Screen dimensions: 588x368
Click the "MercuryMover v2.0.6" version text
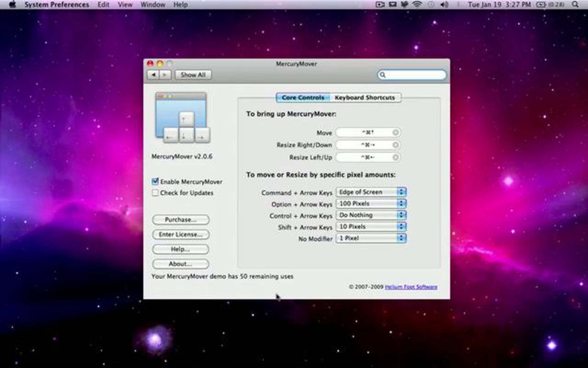[182, 157]
